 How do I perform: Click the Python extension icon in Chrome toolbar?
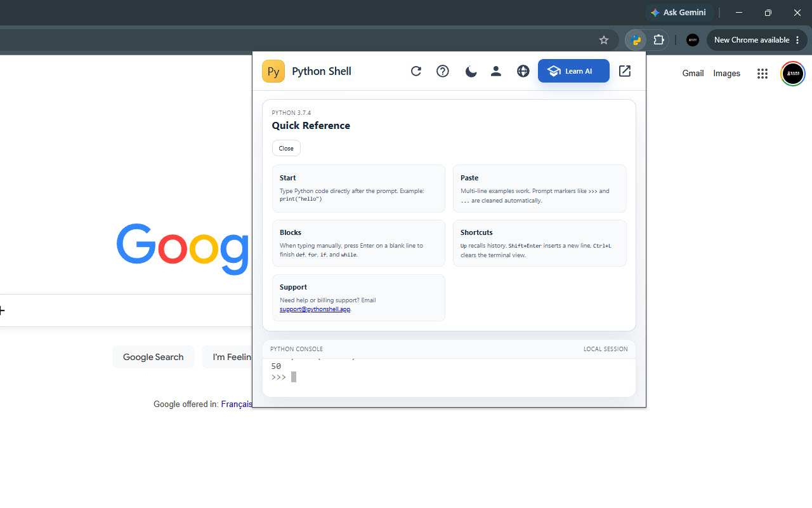pos(636,40)
